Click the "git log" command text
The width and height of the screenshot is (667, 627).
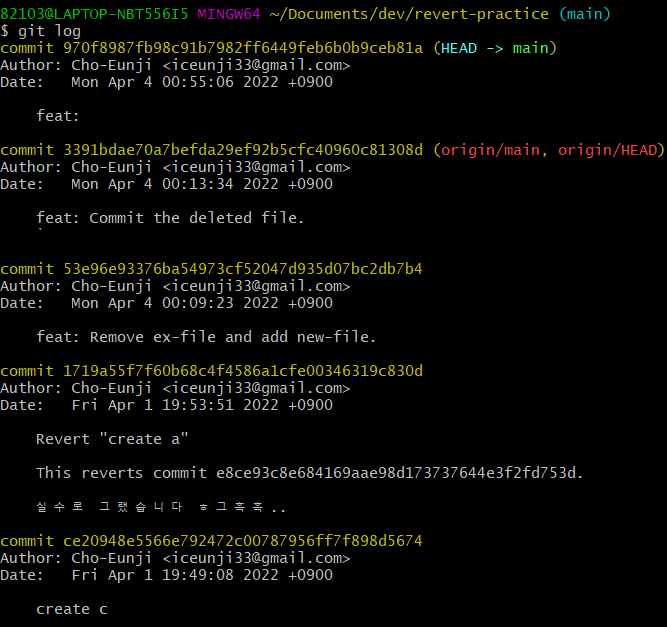(49, 31)
